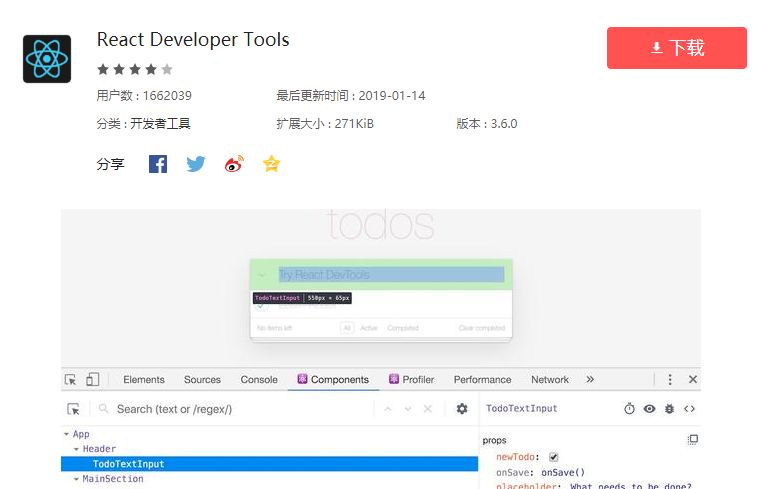
Task: Select the TodoTextInput tree row
Action: coord(269,464)
